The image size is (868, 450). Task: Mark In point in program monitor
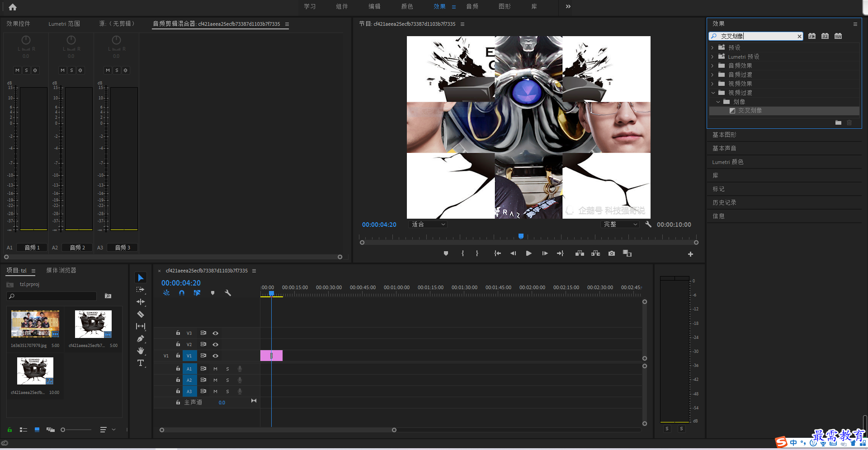(462, 253)
